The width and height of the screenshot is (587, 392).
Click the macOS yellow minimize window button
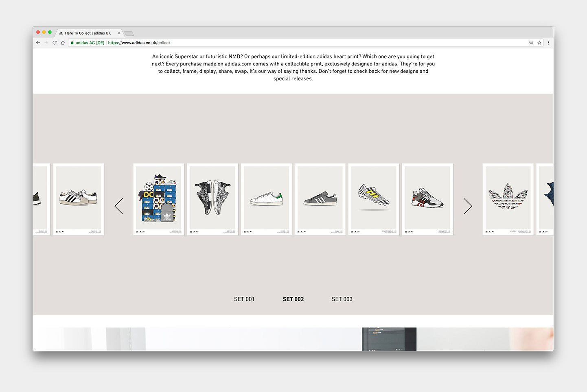point(44,32)
